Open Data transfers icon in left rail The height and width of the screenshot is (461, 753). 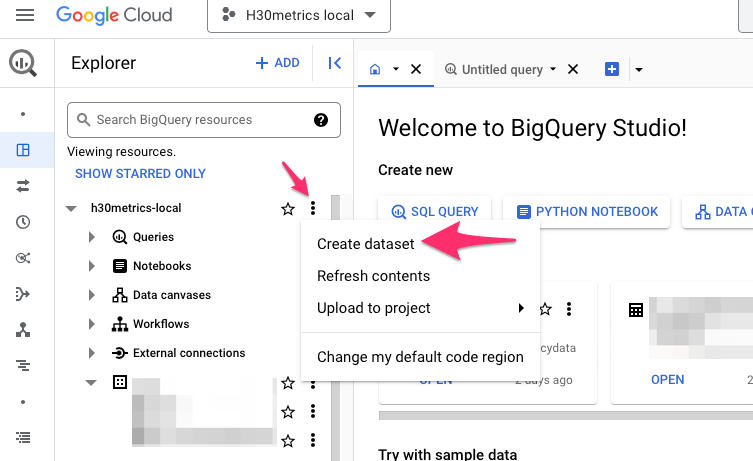[23, 186]
